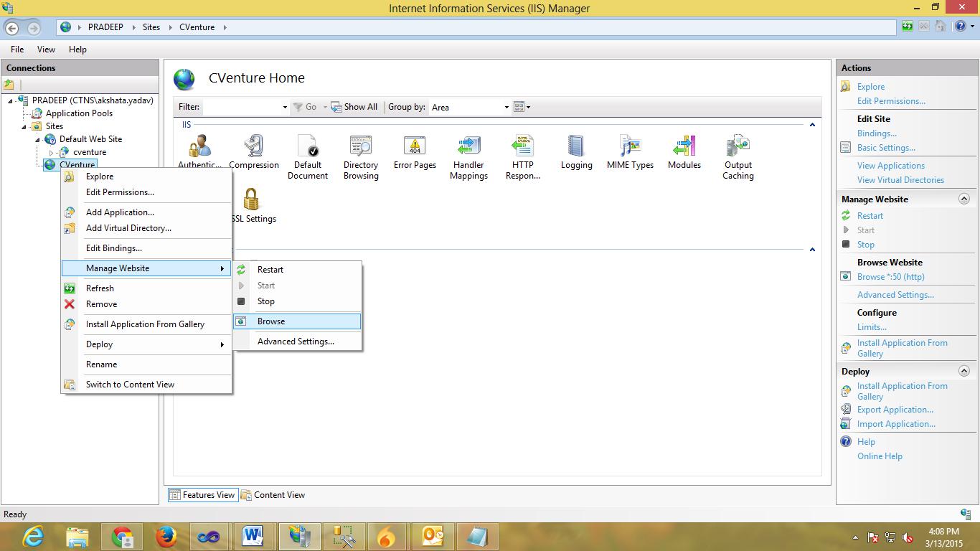Open the View menu
980x551 pixels.
[x=46, y=50]
